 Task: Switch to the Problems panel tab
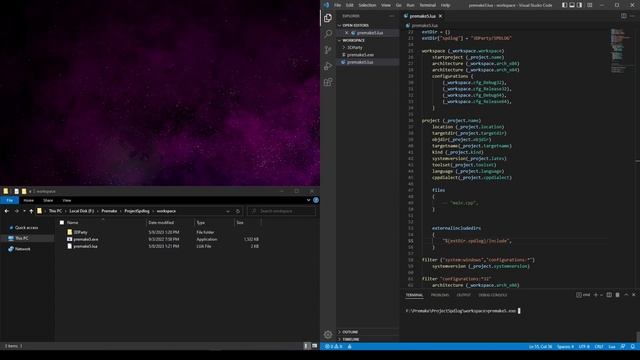point(440,295)
